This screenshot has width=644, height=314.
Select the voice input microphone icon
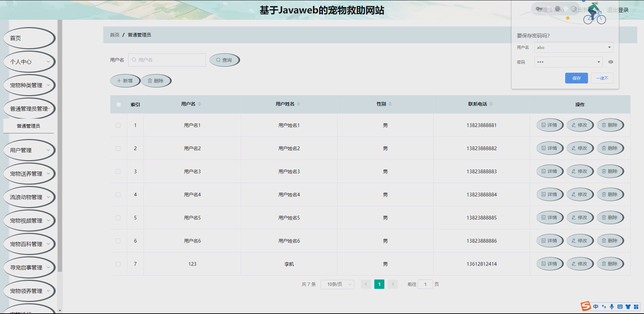[612, 307]
